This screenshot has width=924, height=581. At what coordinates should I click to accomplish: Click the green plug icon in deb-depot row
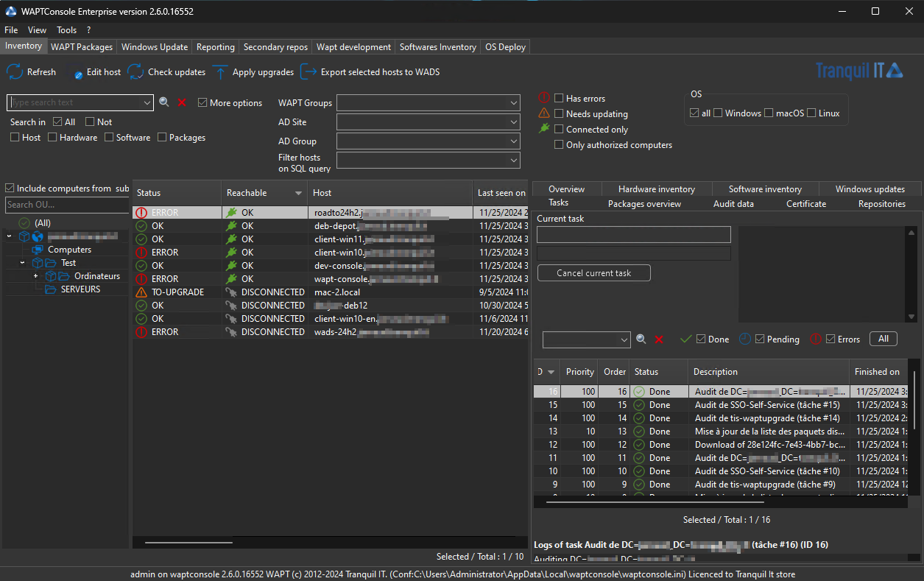pyautogui.click(x=231, y=226)
